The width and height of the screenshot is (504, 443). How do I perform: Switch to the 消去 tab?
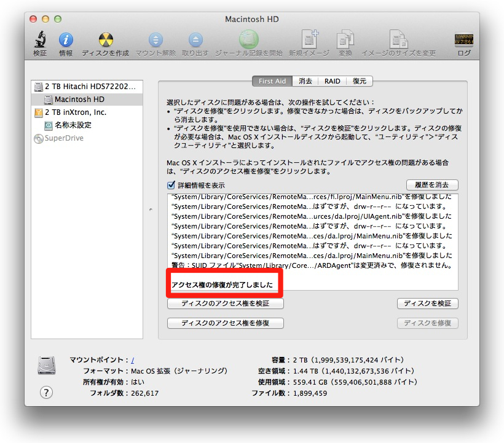305,81
